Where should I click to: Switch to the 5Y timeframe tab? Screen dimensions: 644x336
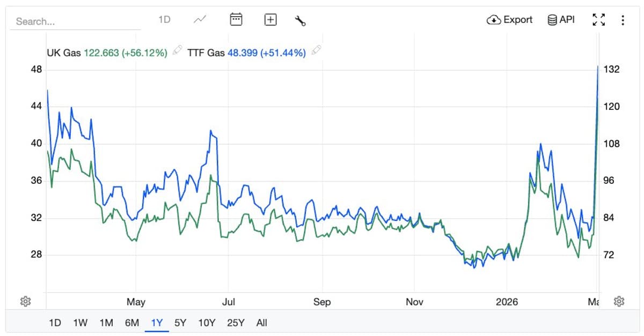click(x=181, y=323)
